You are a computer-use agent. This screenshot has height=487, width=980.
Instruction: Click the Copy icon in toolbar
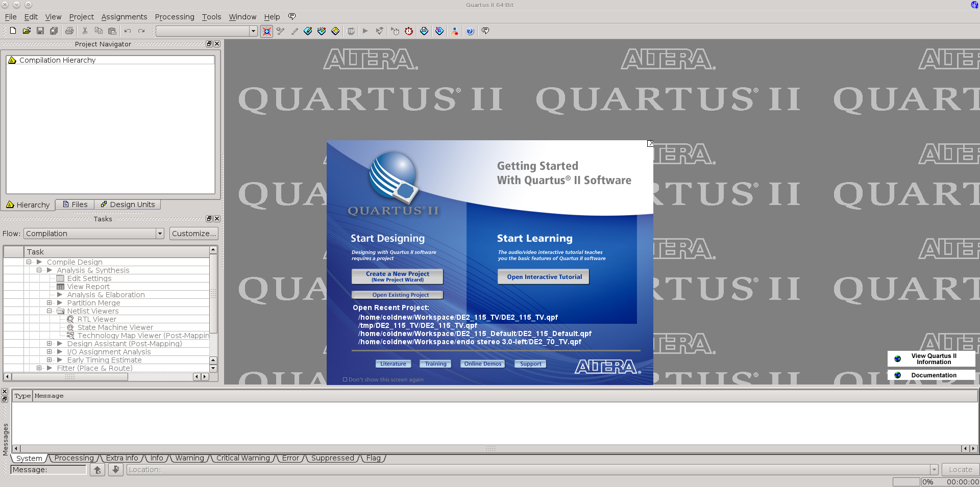click(x=99, y=31)
